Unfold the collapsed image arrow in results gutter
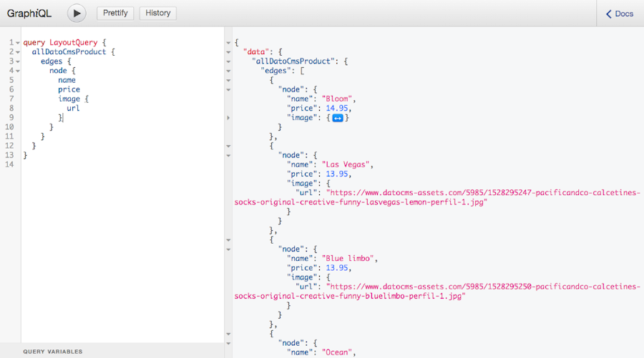The image size is (644, 358). pyautogui.click(x=228, y=118)
